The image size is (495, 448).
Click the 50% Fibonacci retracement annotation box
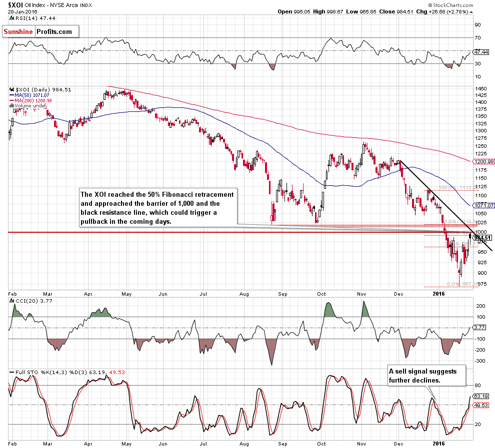click(158, 208)
